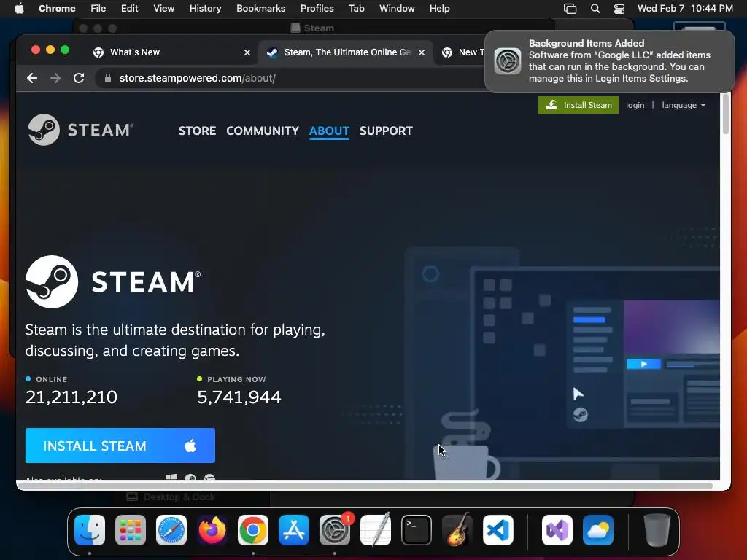Click the Background Items Added notification icon
This screenshot has height=560, width=747.
(x=508, y=61)
